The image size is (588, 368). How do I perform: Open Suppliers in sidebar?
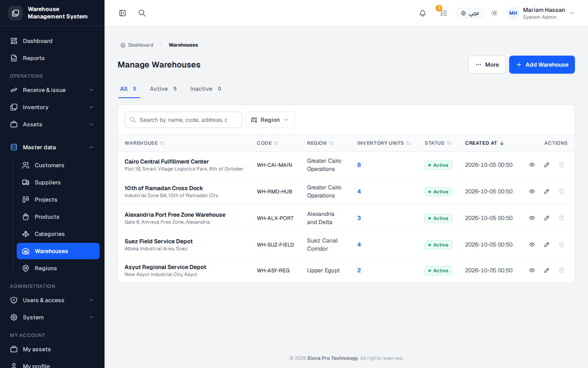tap(58, 182)
